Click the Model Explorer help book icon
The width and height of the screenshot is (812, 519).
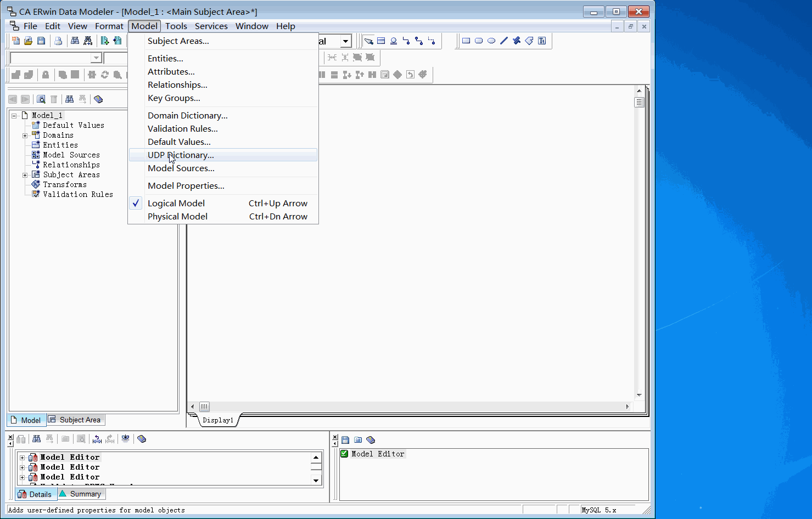point(98,99)
